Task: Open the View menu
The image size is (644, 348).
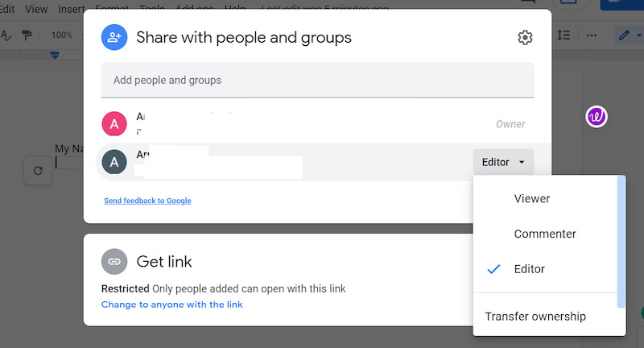Action: click(36, 9)
